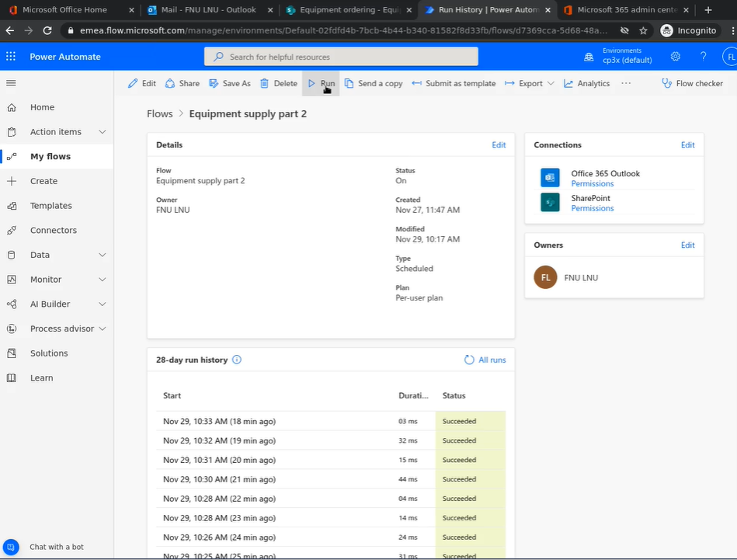
Task: Expand the Action items menu
Action: [103, 132]
